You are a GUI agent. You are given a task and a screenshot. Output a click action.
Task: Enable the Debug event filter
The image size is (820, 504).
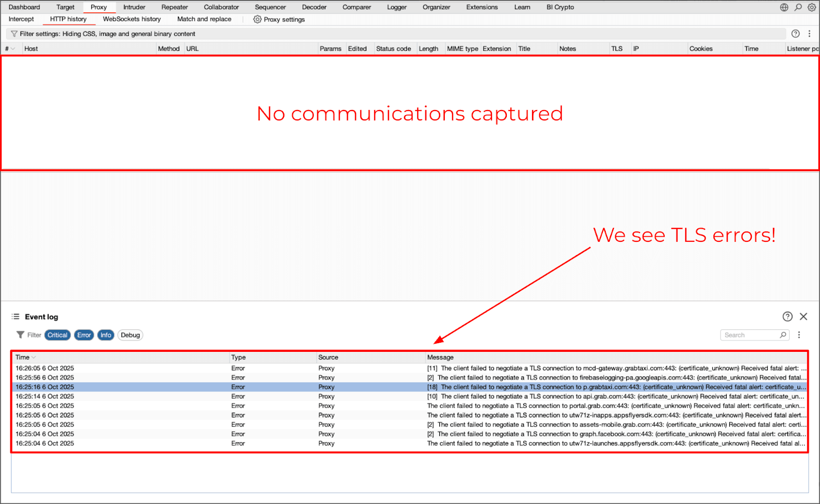point(130,335)
